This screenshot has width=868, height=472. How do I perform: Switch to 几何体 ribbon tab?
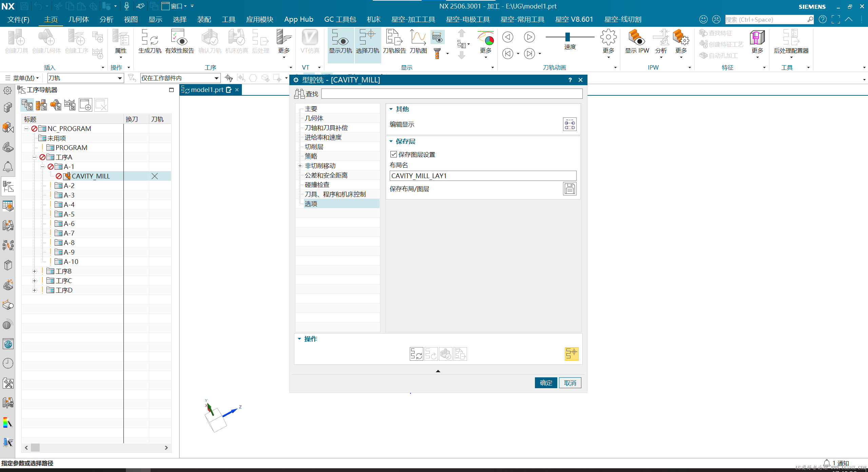(x=79, y=19)
